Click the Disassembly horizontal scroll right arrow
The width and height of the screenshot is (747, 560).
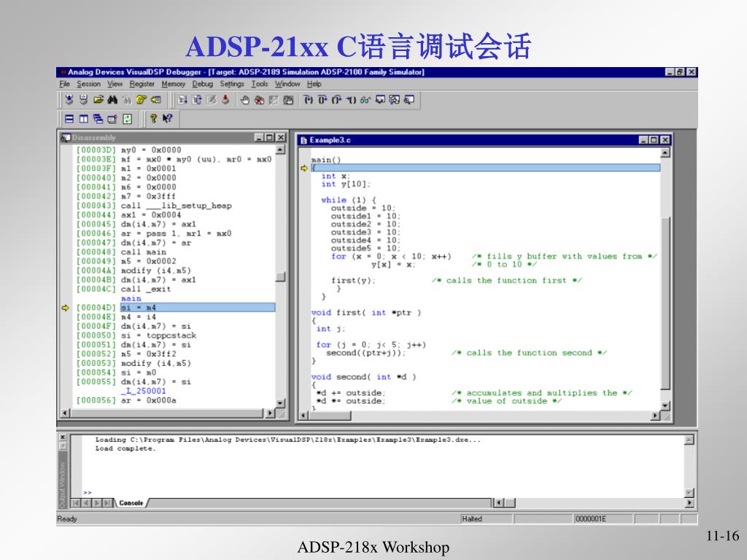coord(270,413)
